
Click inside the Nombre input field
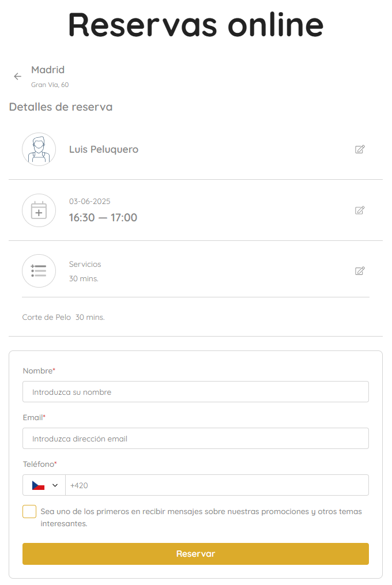[195, 391]
